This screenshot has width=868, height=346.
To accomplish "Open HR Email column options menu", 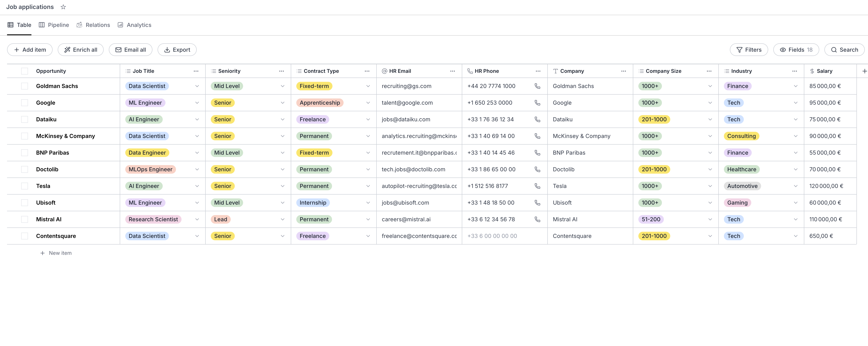I will click(x=453, y=71).
